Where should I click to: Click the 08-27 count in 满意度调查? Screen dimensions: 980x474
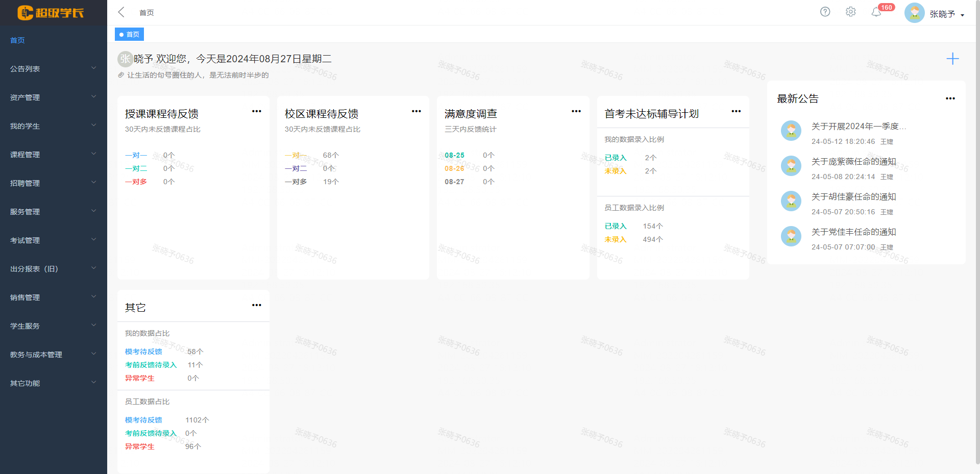(x=488, y=181)
